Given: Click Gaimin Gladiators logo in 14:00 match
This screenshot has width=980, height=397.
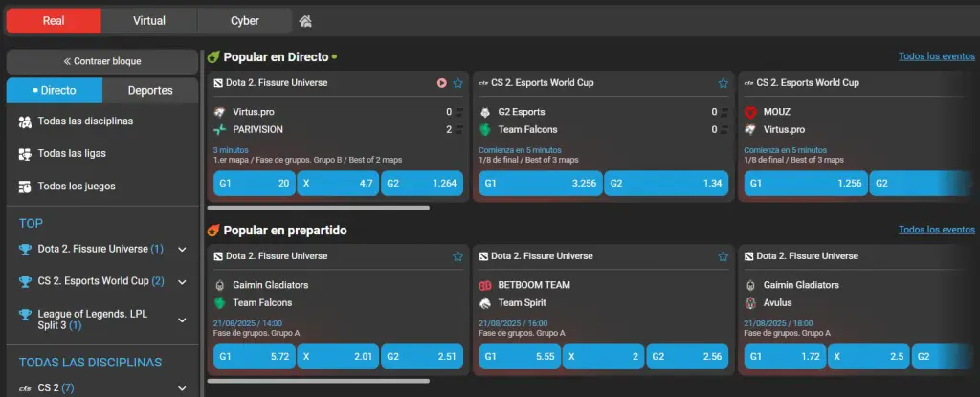Looking at the screenshot, I should coord(219,285).
